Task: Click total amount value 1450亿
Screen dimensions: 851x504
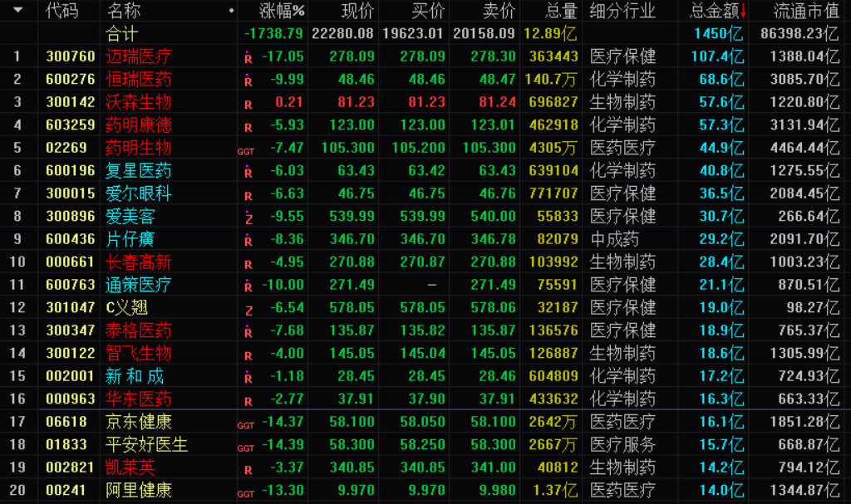Action: tap(719, 34)
